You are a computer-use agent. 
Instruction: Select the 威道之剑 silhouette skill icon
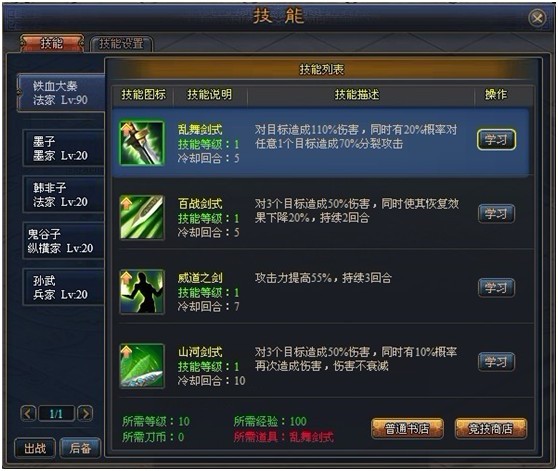point(142,291)
